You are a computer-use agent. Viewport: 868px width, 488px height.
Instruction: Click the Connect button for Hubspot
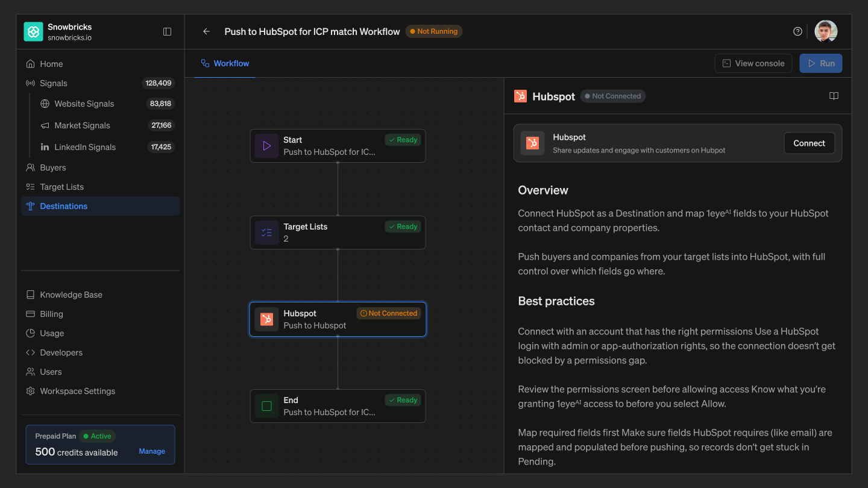click(809, 143)
